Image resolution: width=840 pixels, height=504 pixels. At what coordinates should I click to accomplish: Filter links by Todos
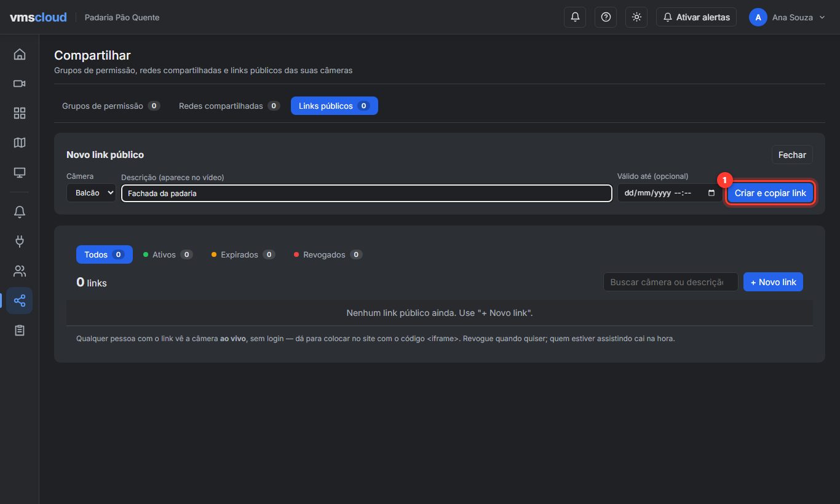coord(105,254)
